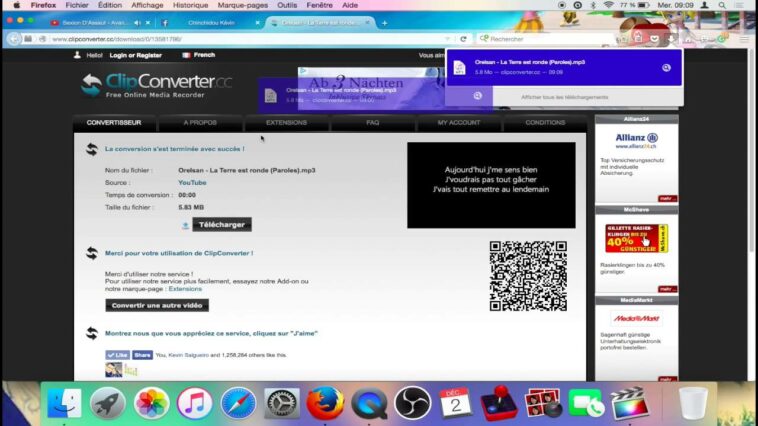Click the page reload icon
Viewport: 758px width, 426px height.
click(463, 39)
